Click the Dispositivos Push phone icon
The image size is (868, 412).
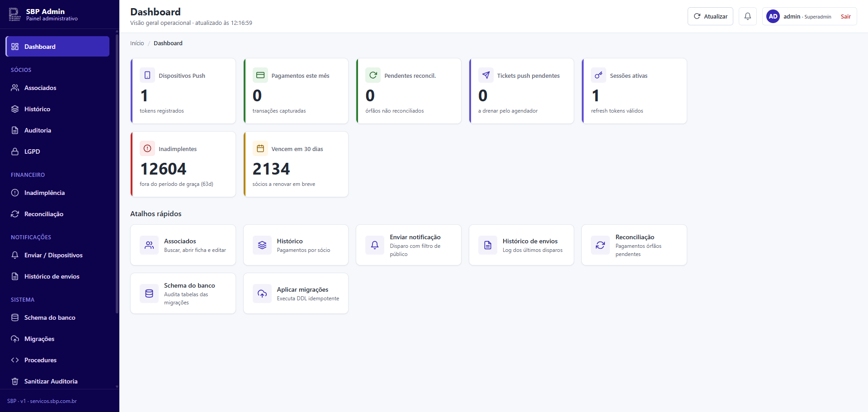147,75
